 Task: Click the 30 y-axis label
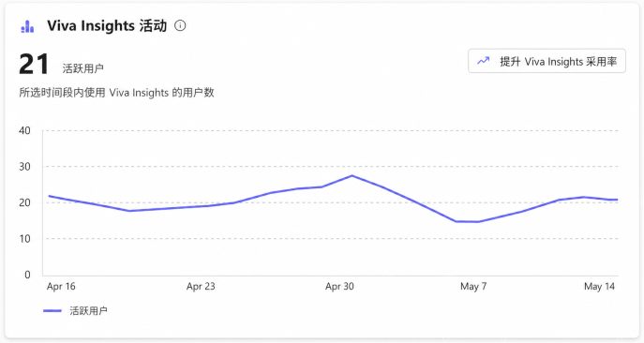24,167
